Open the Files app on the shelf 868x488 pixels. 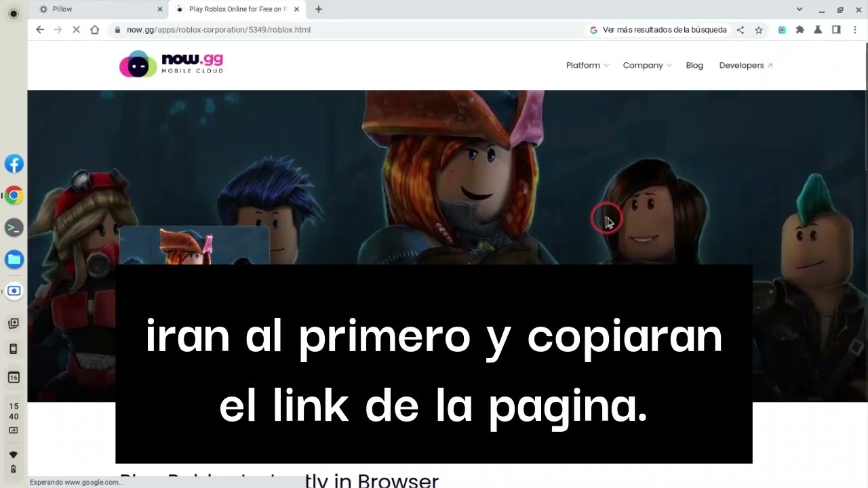click(x=14, y=260)
